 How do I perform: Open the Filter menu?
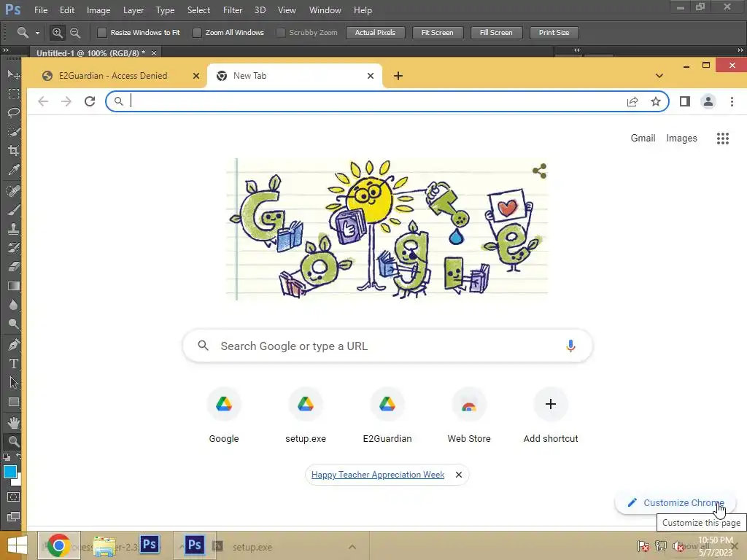(x=233, y=10)
